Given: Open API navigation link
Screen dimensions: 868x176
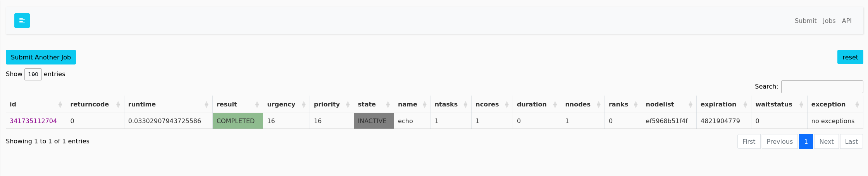Looking at the screenshot, I should [x=847, y=21].
